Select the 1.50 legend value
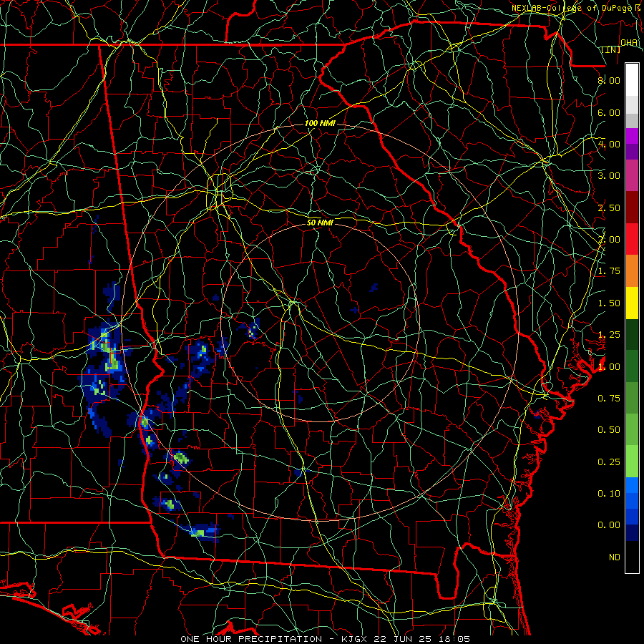The height and width of the screenshot is (644, 644). pos(609,303)
